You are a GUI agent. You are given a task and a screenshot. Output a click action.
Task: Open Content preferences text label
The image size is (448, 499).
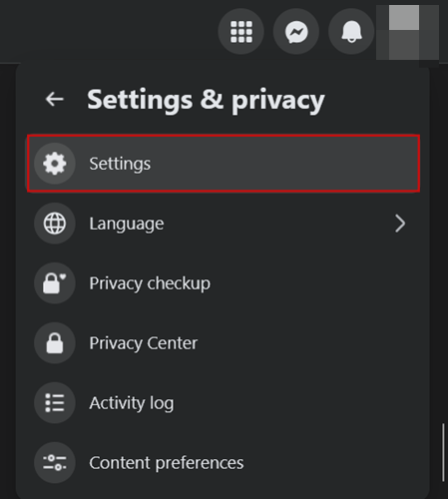[167, 463]
